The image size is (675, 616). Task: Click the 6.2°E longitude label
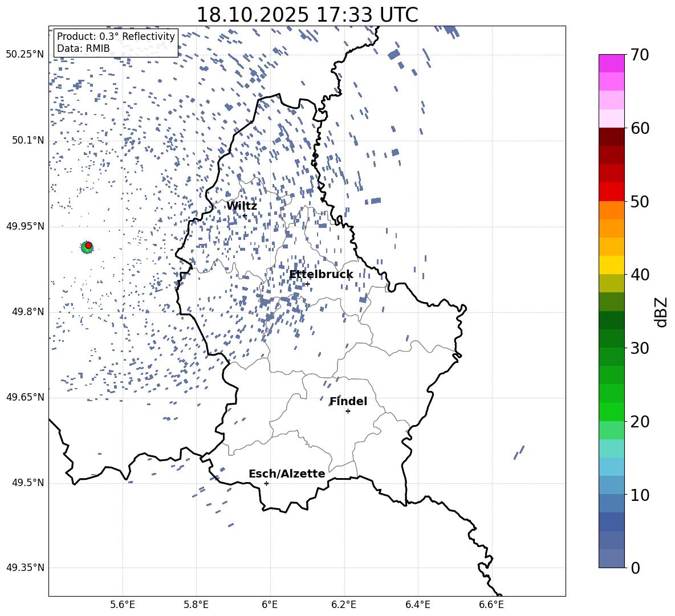pos(344,605)
